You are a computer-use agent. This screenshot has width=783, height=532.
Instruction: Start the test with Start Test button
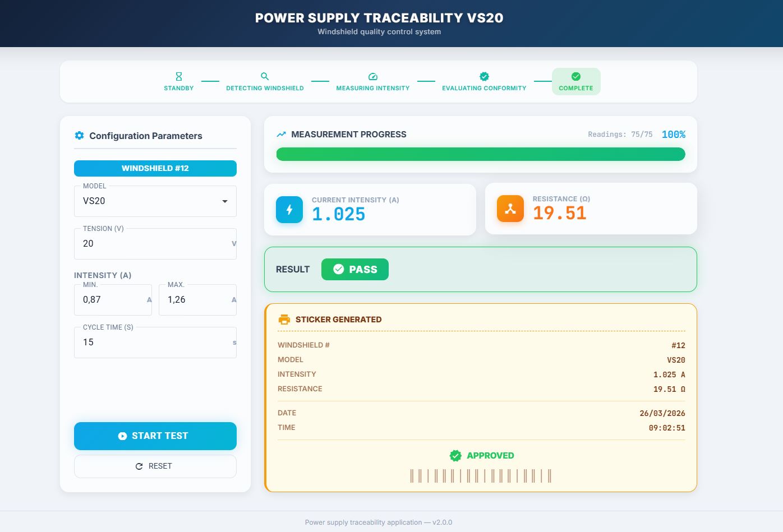(155, 436)
